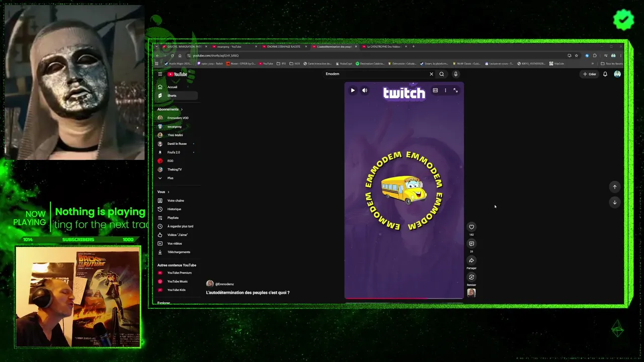Image resolution: width=644 pixels, height=362 pixels.
Task: Expand the Vous section
Action: coord(164,192)
